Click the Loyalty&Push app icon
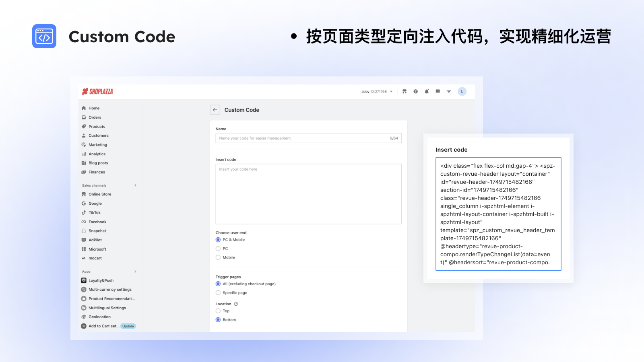The image size is (644, 362). pyautogui.click(x=84, y=280)
